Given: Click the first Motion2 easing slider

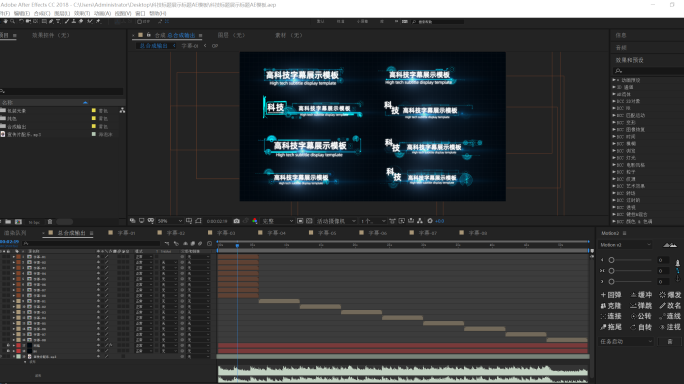Looking at the screenshot, I should (630, 260).
